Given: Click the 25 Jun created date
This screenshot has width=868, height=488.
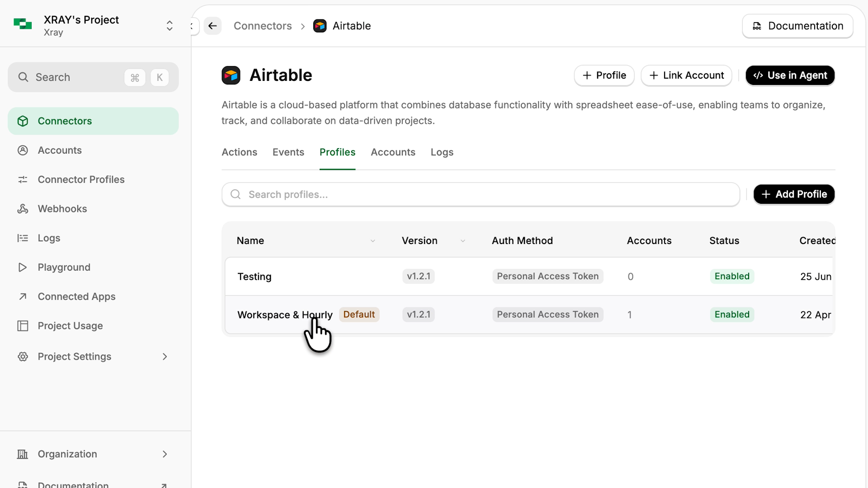Looking at the screenshot, I should click(816, 277).
